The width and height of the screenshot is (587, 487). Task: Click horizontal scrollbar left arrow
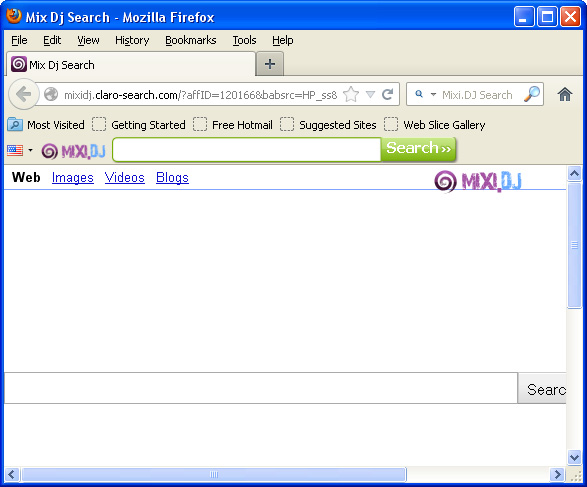[12, 474]
